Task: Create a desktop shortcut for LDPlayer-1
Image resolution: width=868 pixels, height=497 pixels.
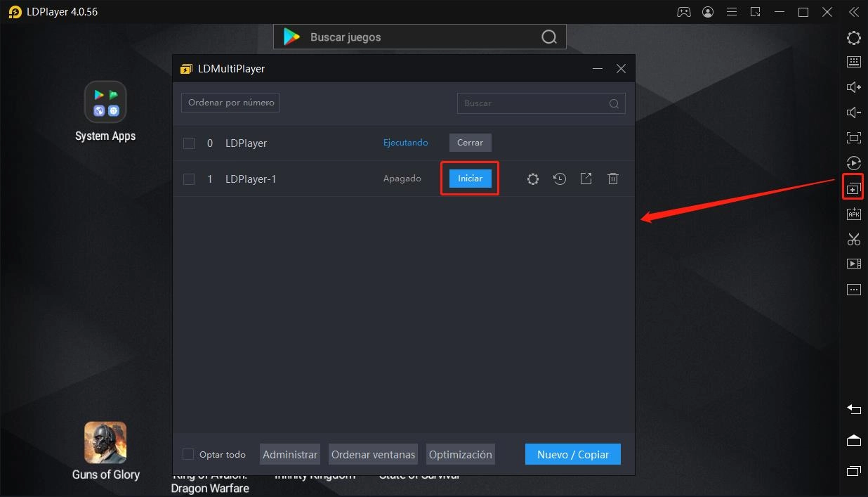Action: tap(586, 179)
